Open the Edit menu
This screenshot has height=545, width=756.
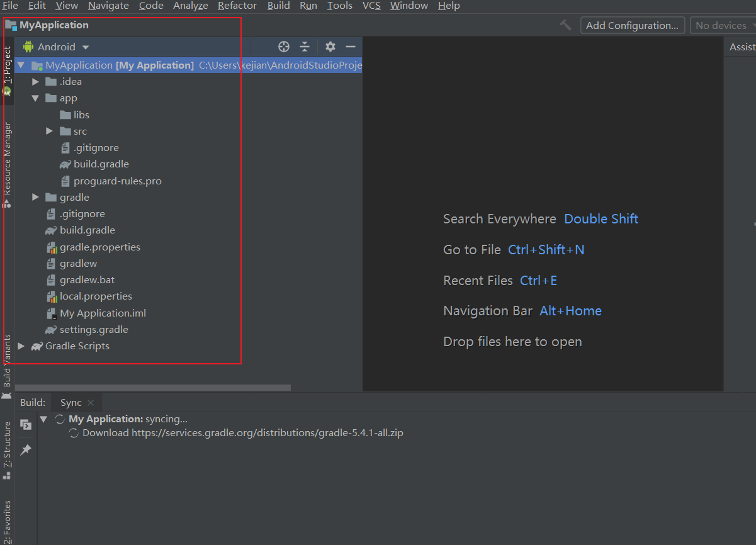[x=37, y=6]
